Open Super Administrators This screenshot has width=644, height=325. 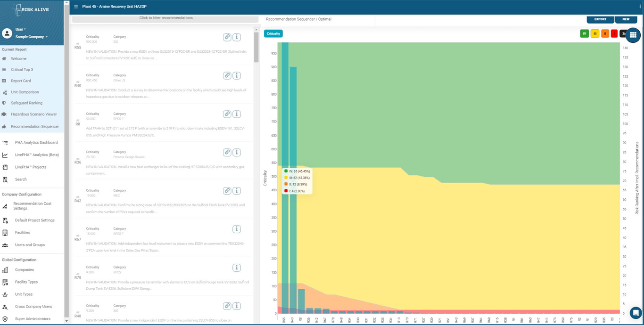tap(33, 319)
